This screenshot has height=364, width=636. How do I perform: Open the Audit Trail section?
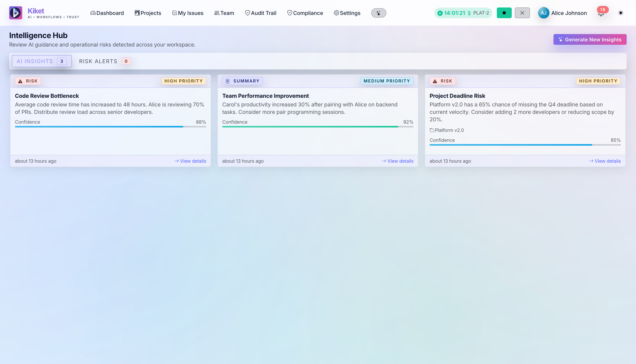[261, 13]
